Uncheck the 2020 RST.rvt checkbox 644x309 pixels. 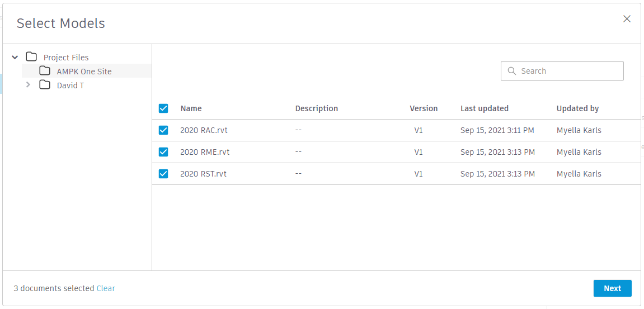163,174
